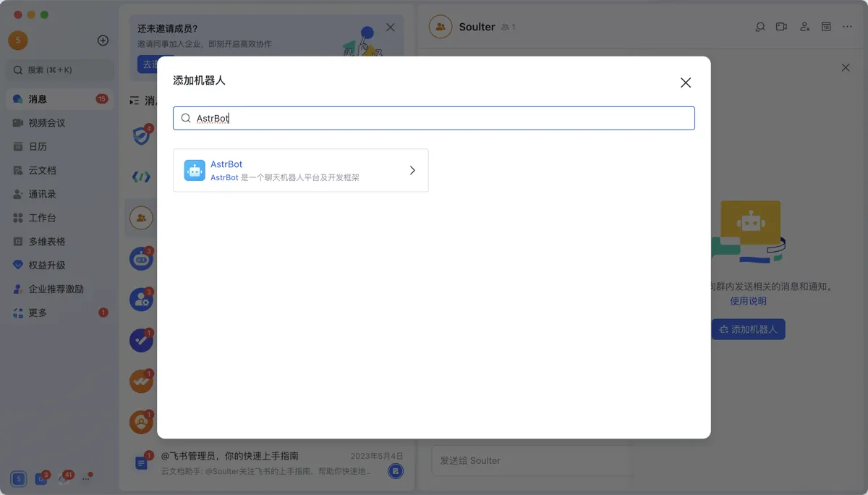The height and width of the screenshot is (495, 868).
Task: Open 更多 in the sidebar
Action: point(59,313)
